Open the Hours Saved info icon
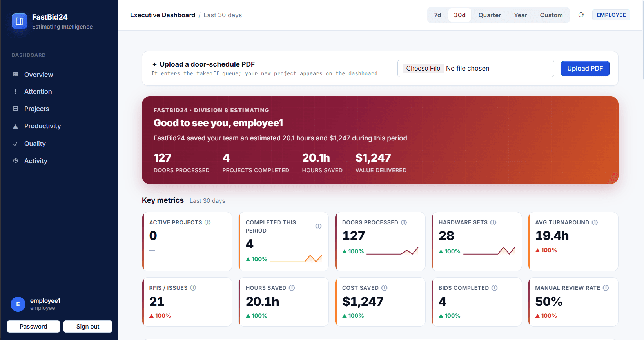This screenshot has width=644, height=340. coord(292,288)
